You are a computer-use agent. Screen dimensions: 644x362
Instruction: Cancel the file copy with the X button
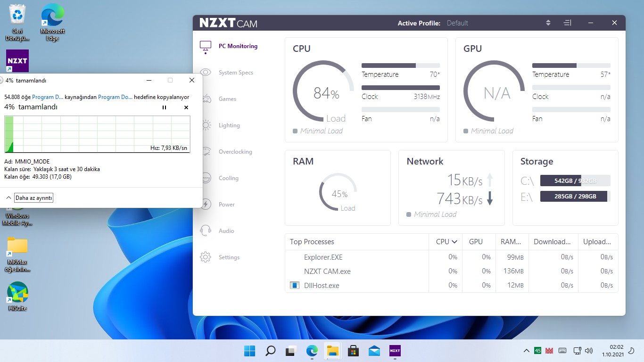click(x=186, y=107)
